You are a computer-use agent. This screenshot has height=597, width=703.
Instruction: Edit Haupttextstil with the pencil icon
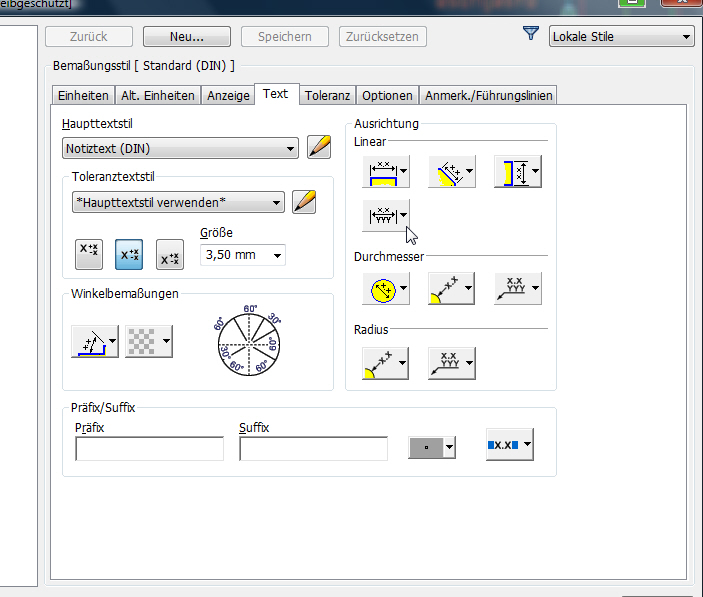pyautogui.click(x=319, y=147)
